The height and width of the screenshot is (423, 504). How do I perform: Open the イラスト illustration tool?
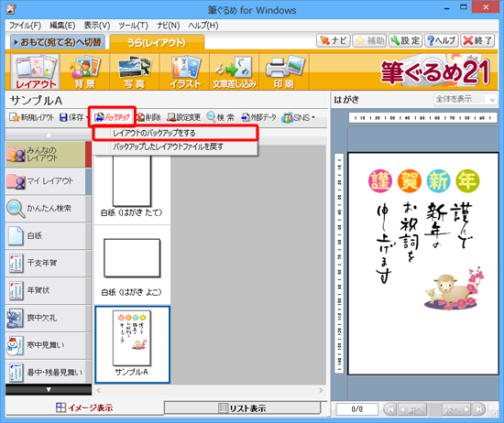185,71
